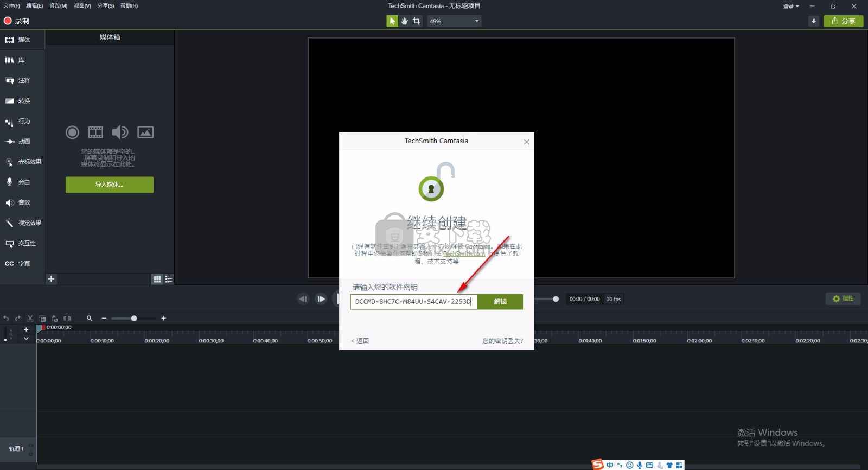
Task: Open the 旁白 voice narration tab
Action: (22, 182)
